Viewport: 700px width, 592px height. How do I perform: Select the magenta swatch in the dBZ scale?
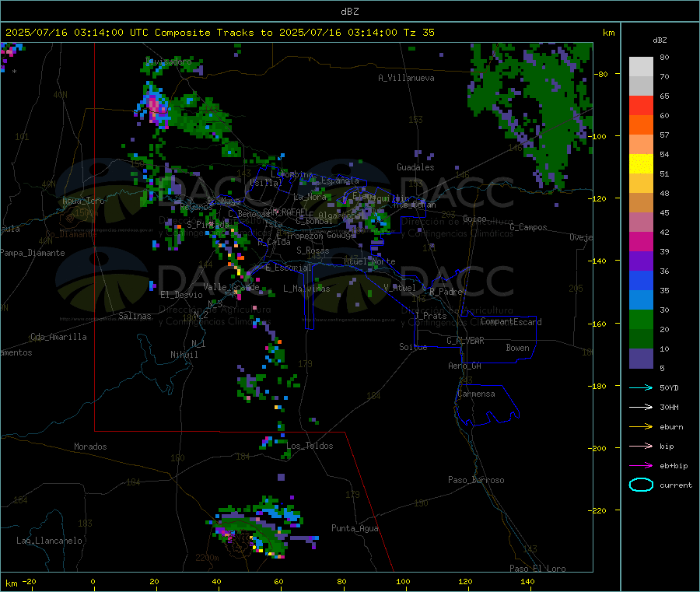click(x=641, y=241)
